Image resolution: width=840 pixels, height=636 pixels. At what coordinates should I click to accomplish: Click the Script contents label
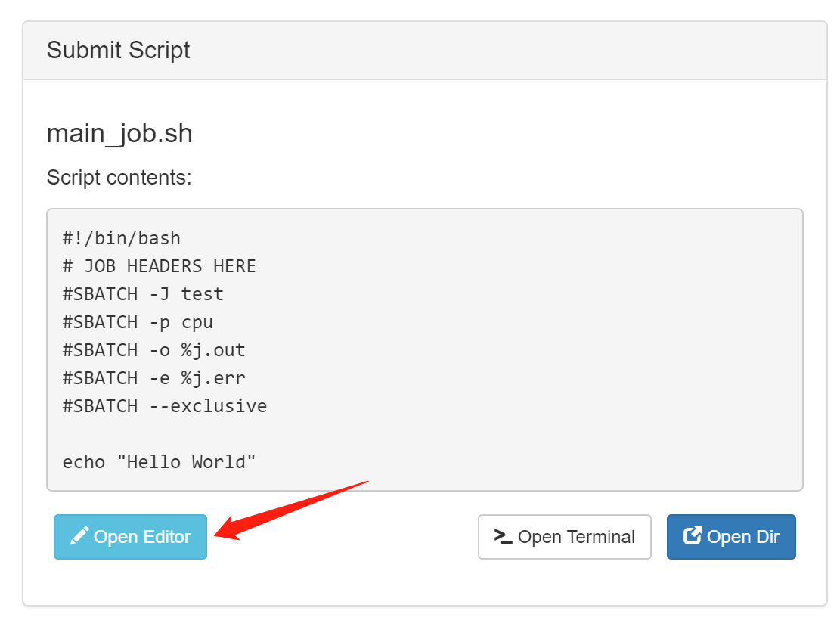tap(119, 178)
